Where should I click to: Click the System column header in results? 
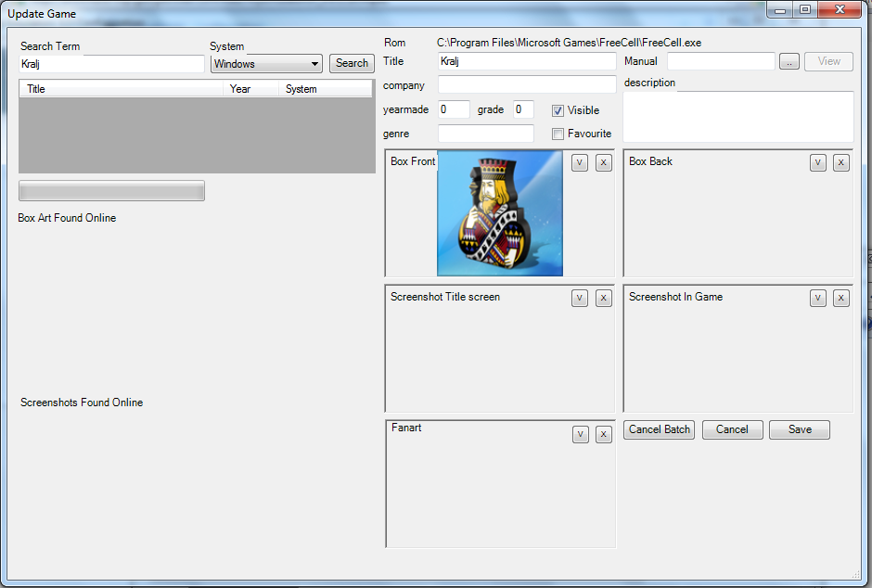[325, 89]
